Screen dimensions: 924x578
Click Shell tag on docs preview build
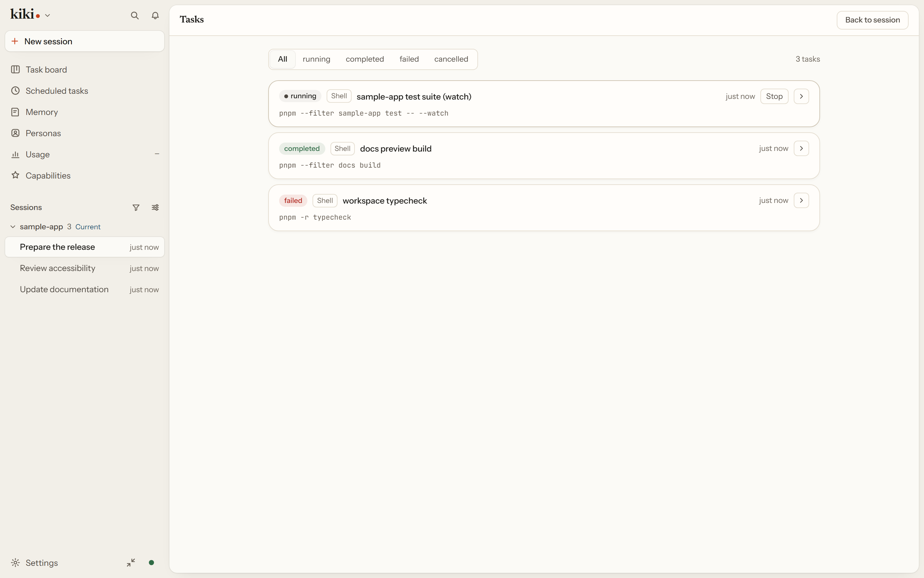[342, 148]
